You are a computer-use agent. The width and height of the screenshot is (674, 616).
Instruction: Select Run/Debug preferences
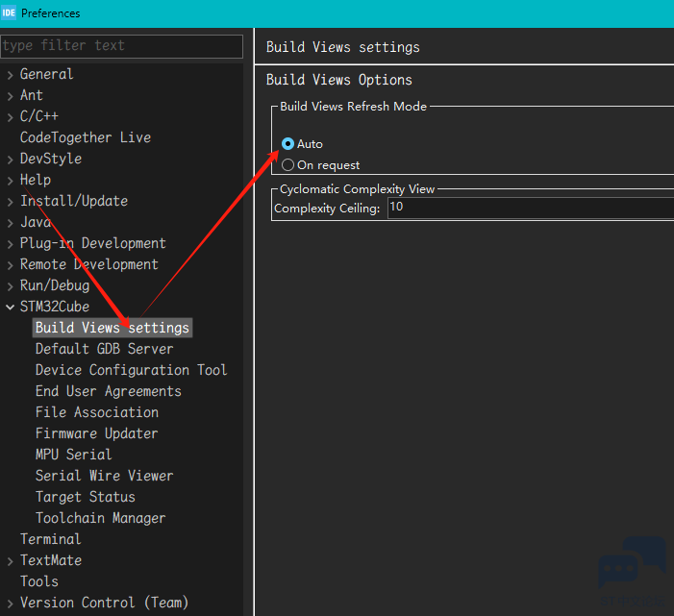[55, 285]
